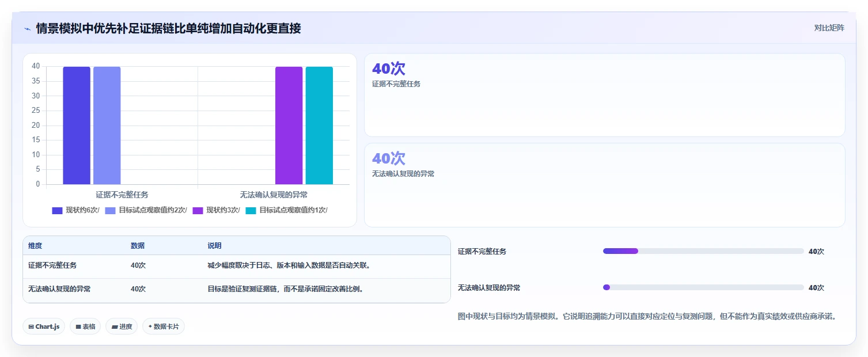Viewport: 868px width, 357px height.
Task: Click the 数据卡片 tag chip
Action: click(x=164, y=326)
